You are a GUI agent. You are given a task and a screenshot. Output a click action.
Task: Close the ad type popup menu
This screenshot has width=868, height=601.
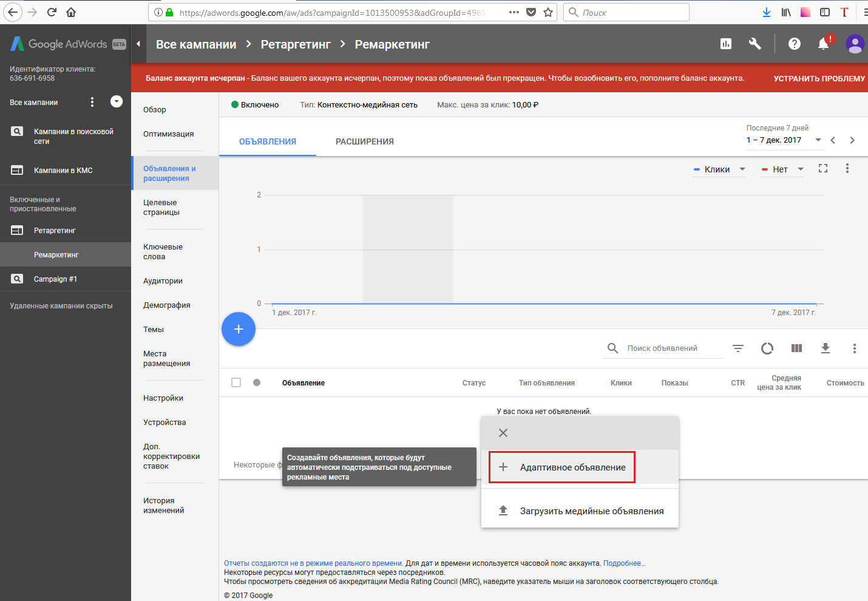point(503,433)
